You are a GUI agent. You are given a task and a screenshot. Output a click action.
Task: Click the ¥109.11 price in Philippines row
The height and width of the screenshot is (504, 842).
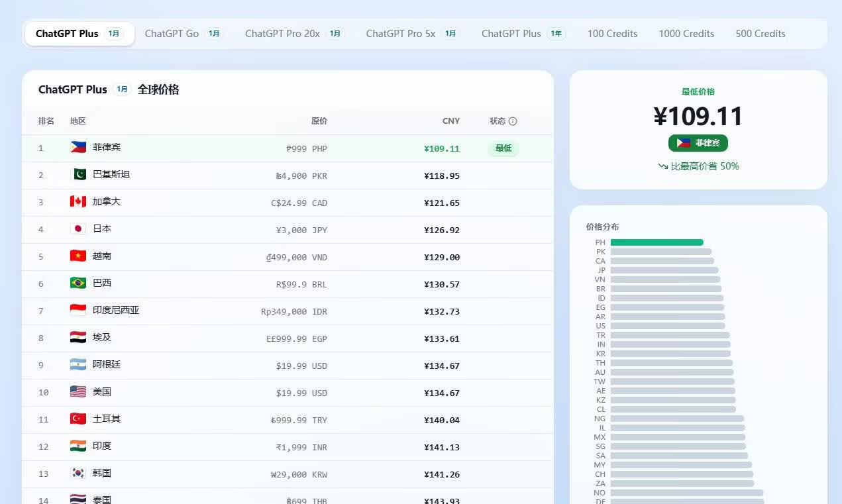coord(442,148)
